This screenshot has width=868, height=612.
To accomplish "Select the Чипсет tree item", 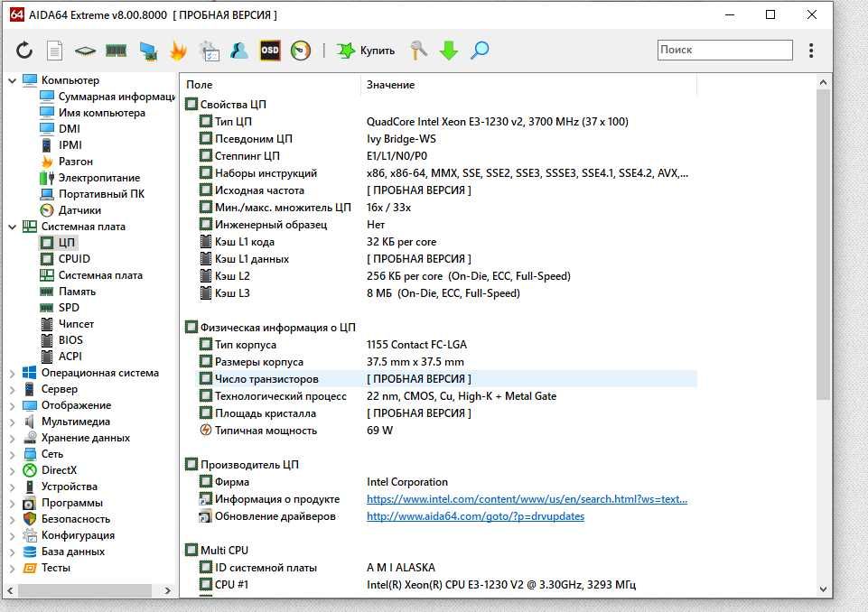I will (67, 324).
